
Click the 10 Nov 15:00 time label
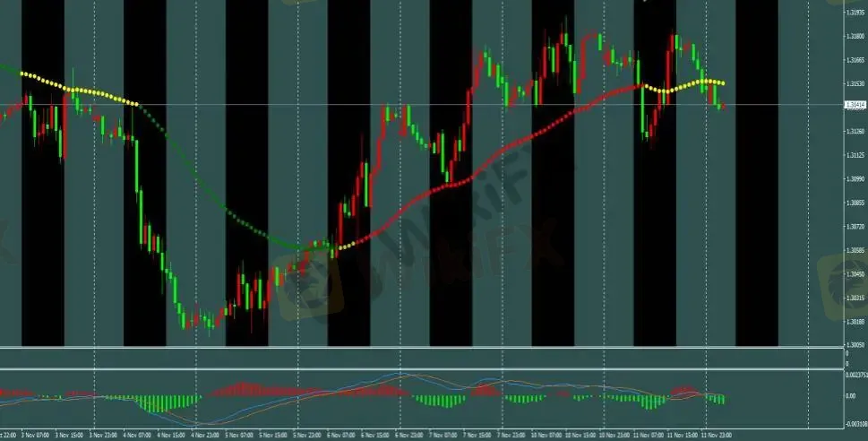point(580,435)
